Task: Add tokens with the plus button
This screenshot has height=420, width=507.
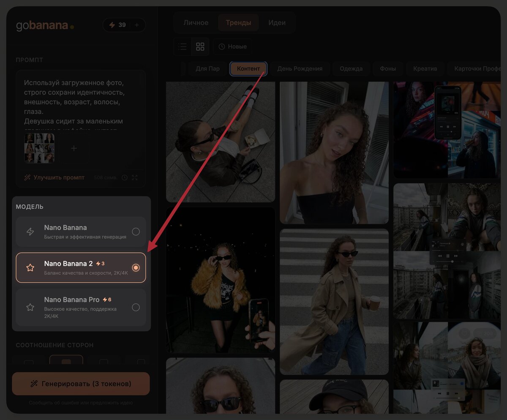Action: point(136,25)
